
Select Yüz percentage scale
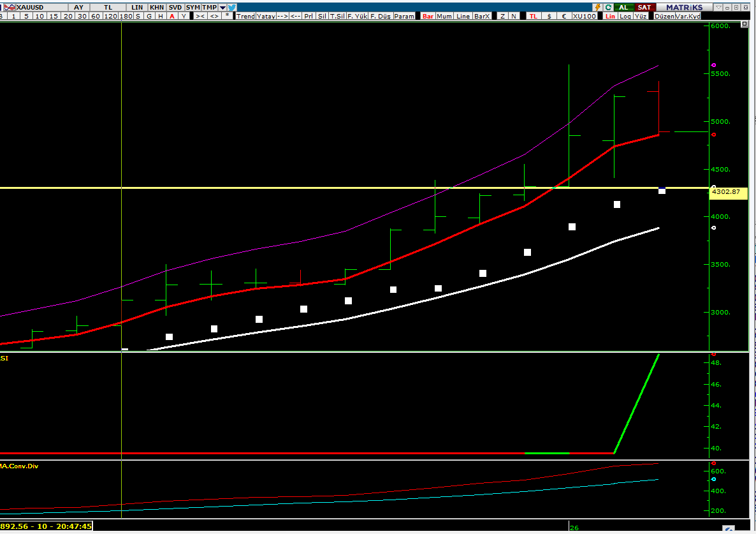coord(640,16)
